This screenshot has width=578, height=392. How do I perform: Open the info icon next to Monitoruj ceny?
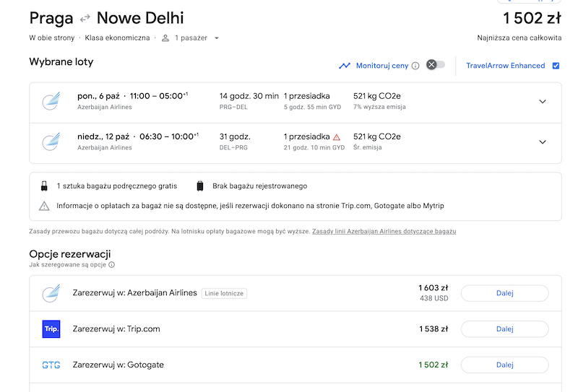pos(415,66)
